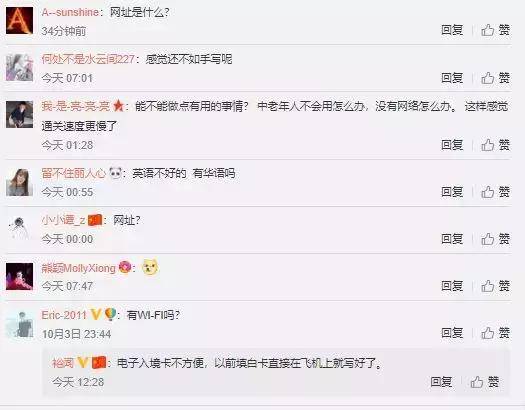Viewport: 525px width, 410px height.
Task: Reply to Eric-2011's Wi-Fi question
Action: tap(452, 333)
